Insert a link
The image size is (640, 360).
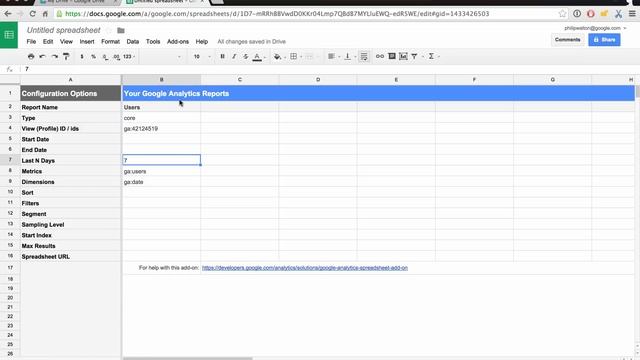pos(380,56)
